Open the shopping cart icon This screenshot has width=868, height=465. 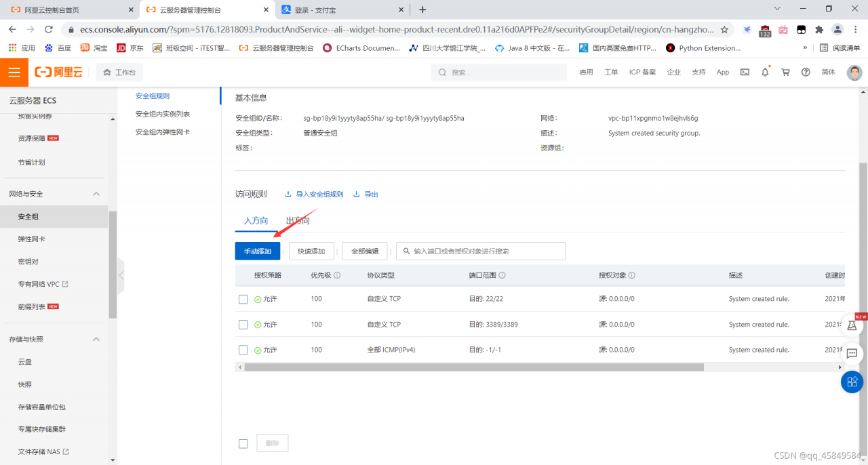[785, 72]
